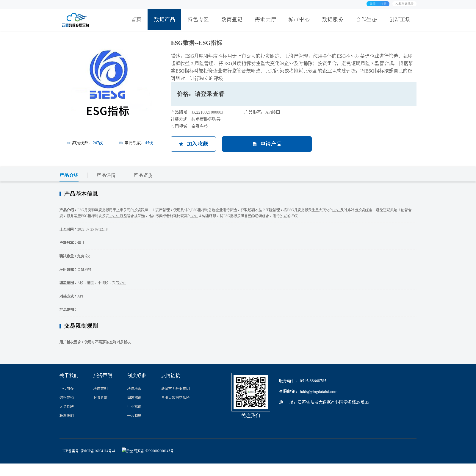Click the document icon in 申请产品
The image size is (476, 476).
(x=255, y=144)
